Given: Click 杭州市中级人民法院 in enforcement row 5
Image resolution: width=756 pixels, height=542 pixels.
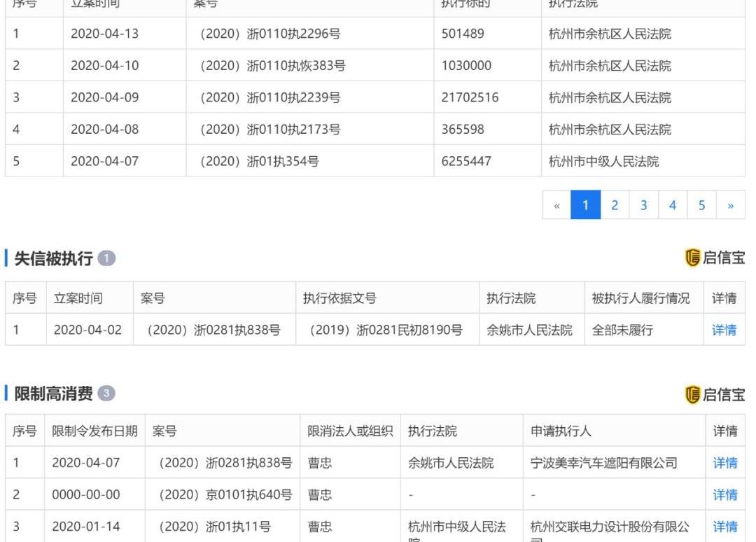Looking at the screenshot, I should [x=603, y=161].
